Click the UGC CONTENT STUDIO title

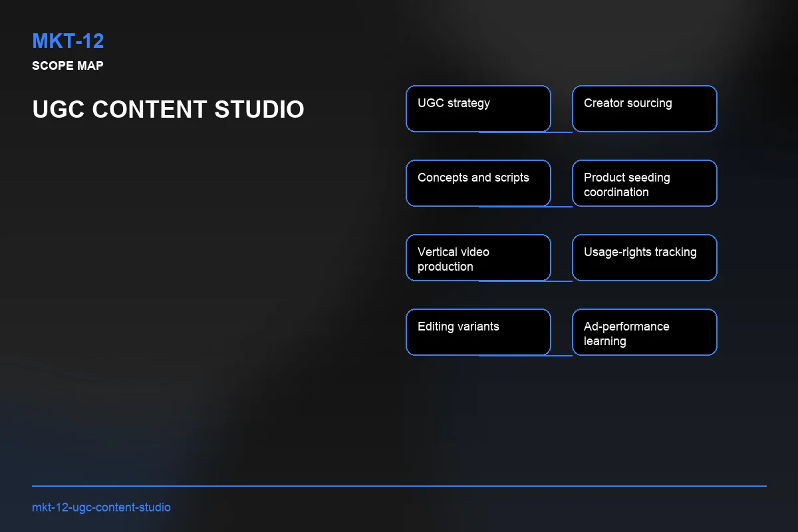tap(168, 109)
